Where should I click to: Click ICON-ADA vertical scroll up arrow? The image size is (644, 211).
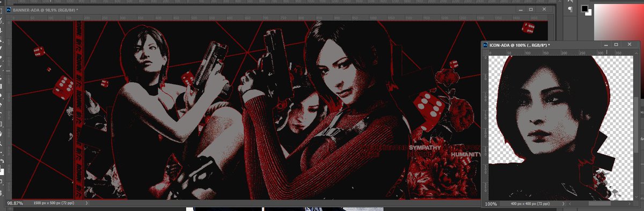(x=636, y=53)
